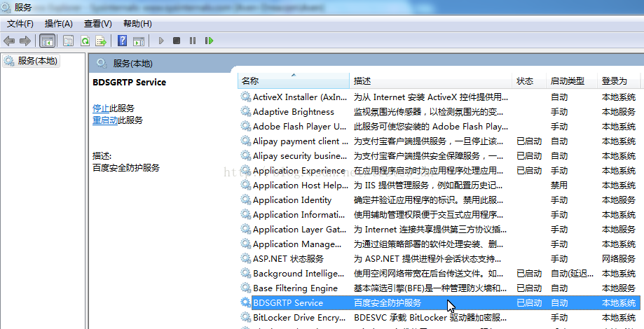This screenshot has width=644, height=329.
Task: Click the 服务(本地) header above the list
Action: [x=132, y=64]
